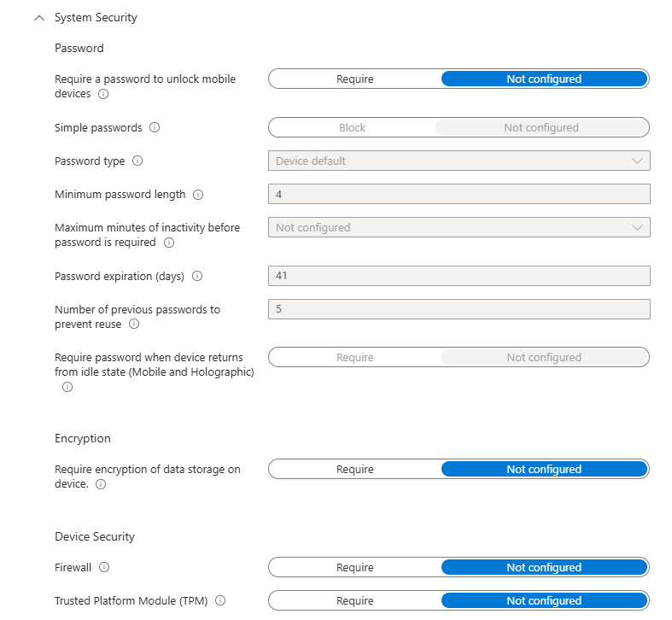Select Not configured for Firewall
Viewport: 672px width, 620px height.
[543, 568]
